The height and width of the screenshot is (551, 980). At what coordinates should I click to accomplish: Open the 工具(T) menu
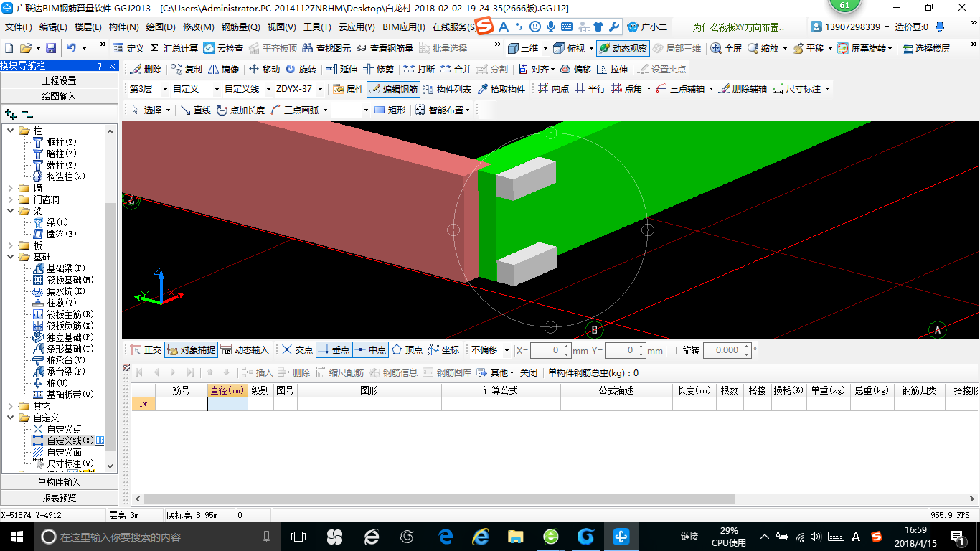317,27
